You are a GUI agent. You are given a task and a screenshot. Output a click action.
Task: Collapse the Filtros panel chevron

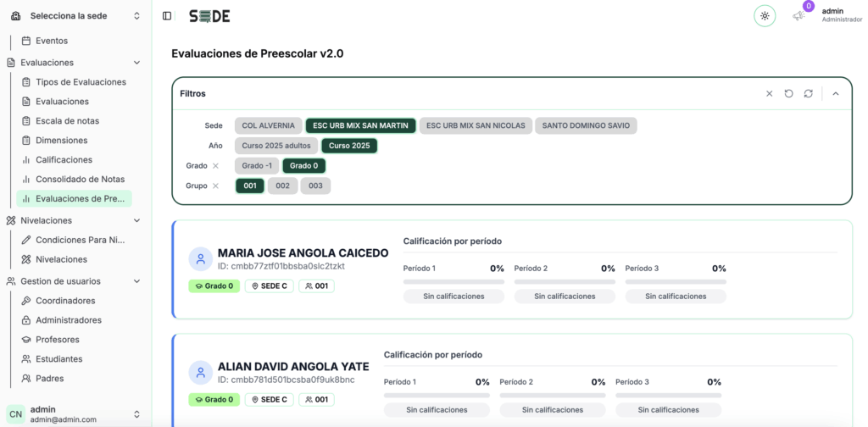click(836, 94)
